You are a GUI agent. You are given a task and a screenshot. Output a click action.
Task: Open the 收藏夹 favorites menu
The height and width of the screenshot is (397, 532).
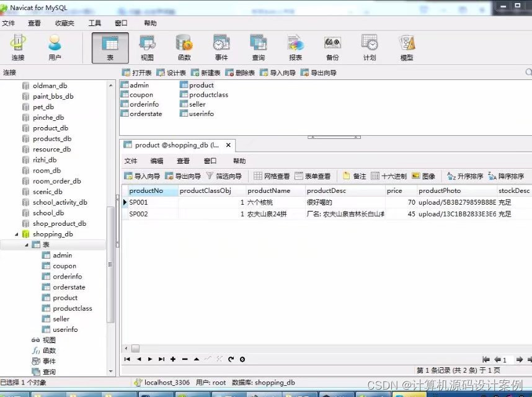(64, 23)
